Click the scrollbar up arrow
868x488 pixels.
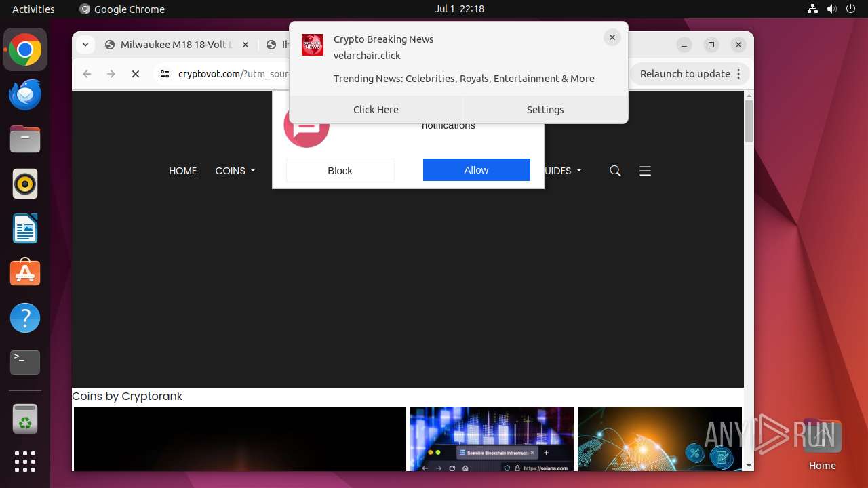[749, 96]
